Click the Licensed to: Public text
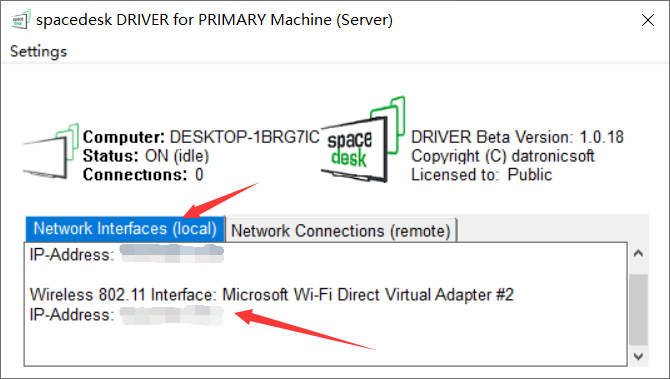670x379 pixels. tap(482, 174)
